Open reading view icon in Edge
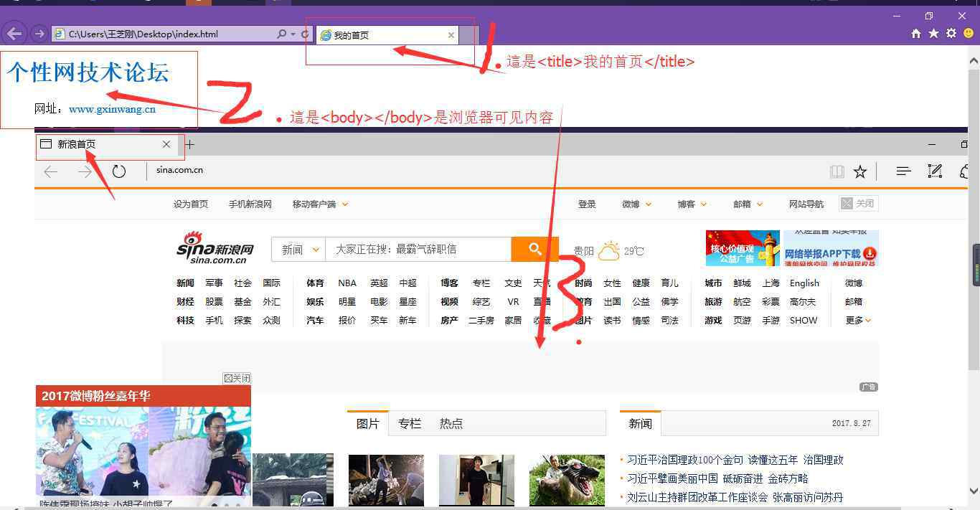This screenshot has height=510, width=980. click(x=837, y=171)
